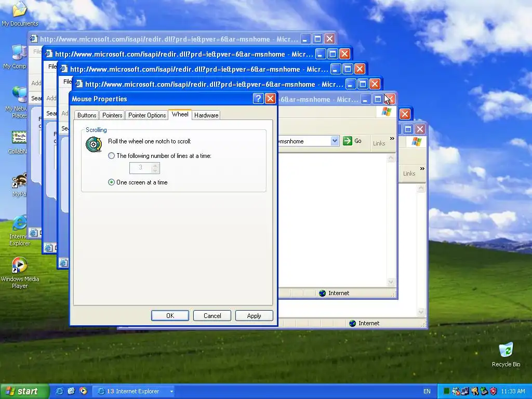Click the number of lines input field

140,168
